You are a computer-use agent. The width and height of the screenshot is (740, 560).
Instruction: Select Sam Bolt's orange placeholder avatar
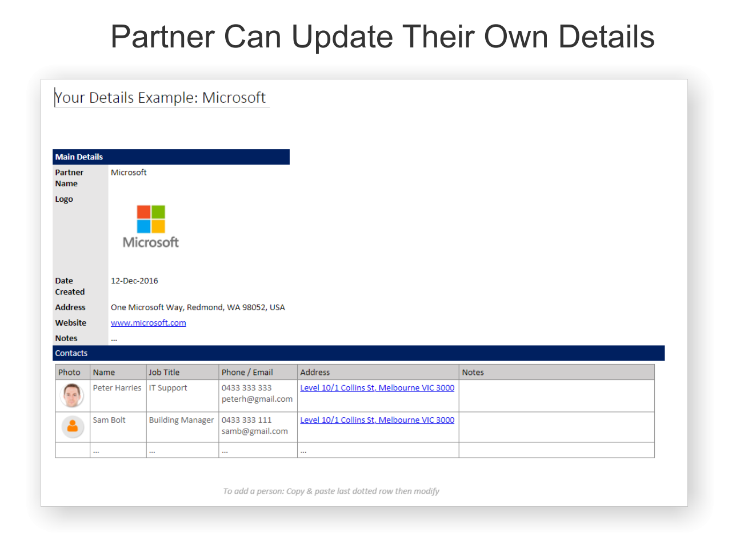pyautogui.click(x=73, y=426)
